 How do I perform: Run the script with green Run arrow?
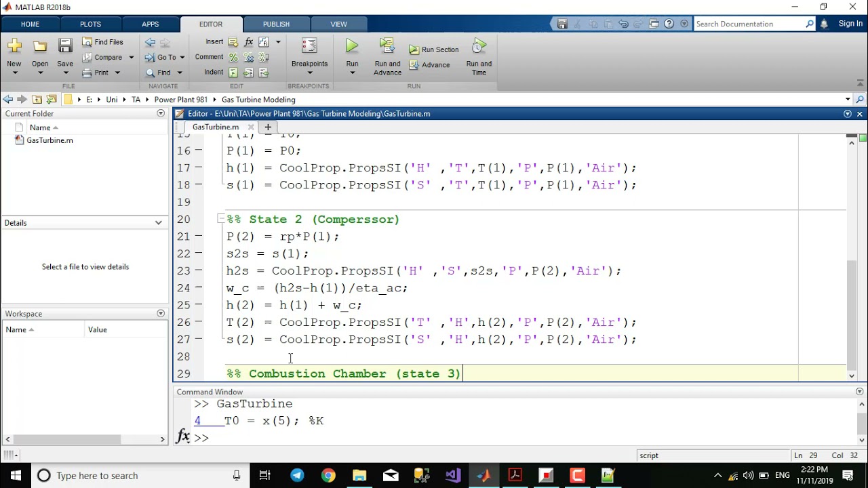(x=352, y=45)
